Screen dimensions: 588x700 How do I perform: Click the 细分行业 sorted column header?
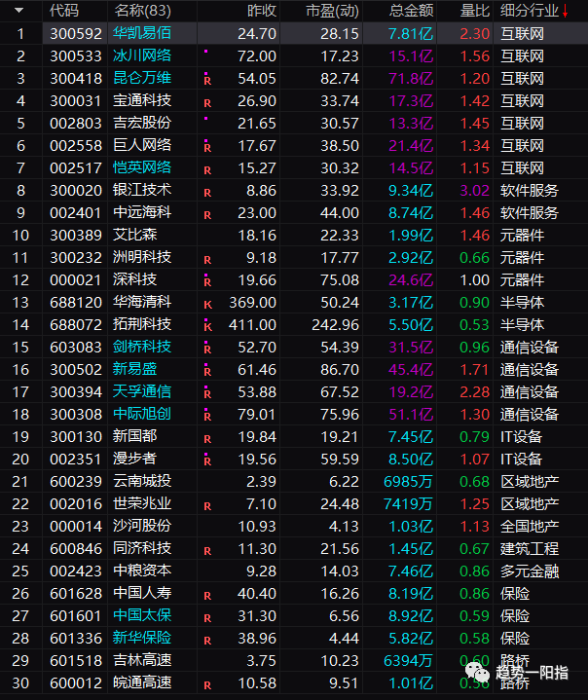pos(534,11)
